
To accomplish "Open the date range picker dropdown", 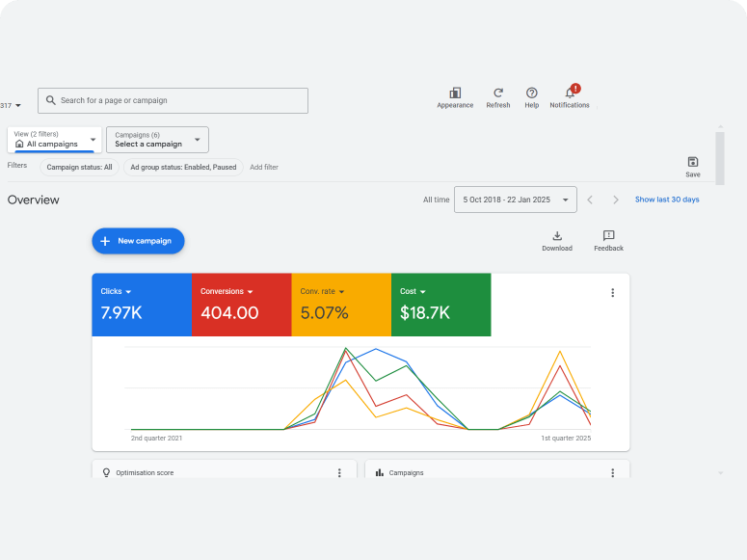I will click(x=515, y=200).
